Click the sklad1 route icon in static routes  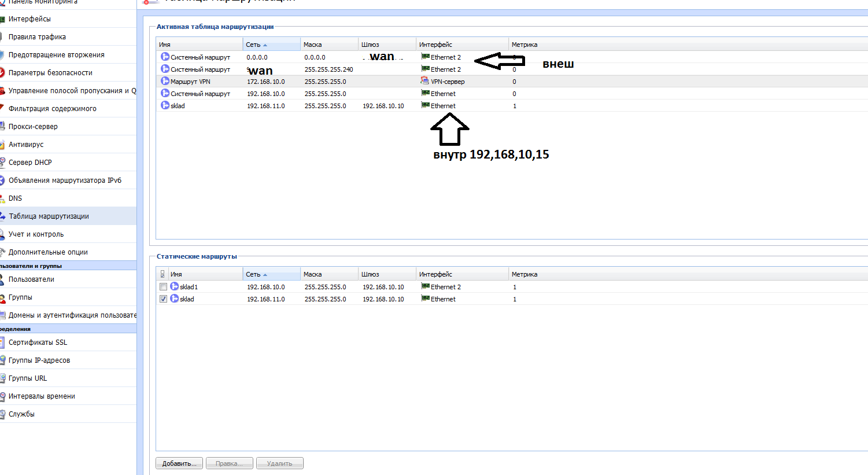[x=174, y=287]
